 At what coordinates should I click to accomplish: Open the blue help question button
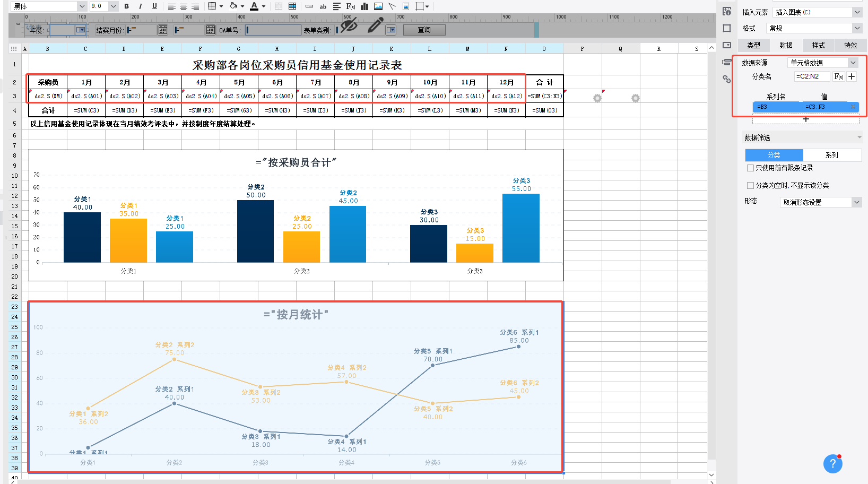[832, 464]
